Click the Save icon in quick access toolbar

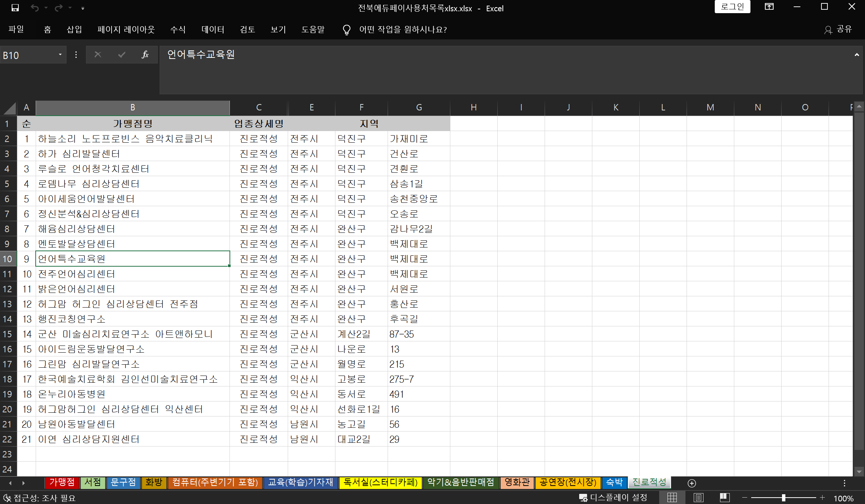pos(15,8)
